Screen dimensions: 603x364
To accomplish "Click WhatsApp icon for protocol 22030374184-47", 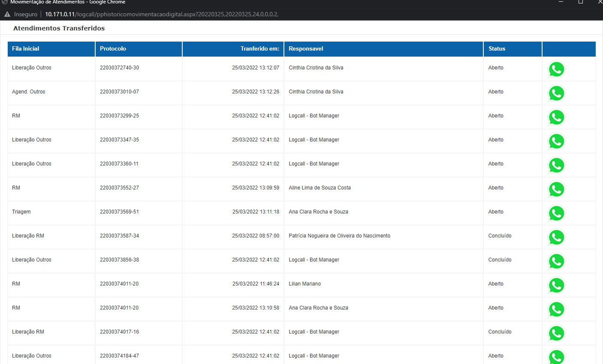I will [x=556, y=357].
